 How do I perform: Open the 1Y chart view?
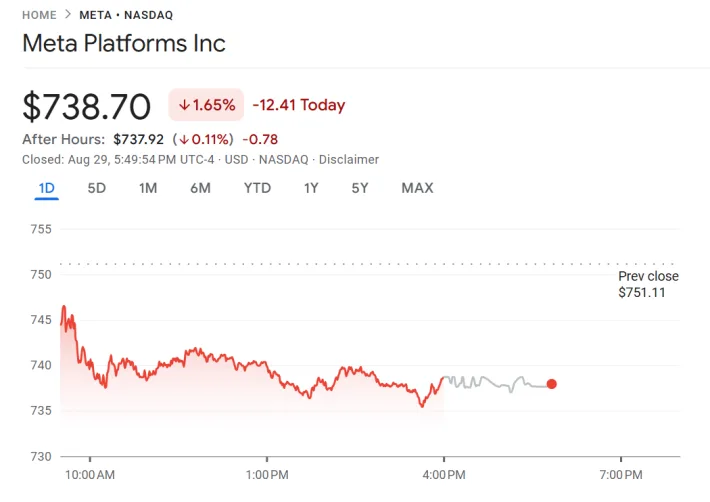pyautogui.click(x=311, y=188)
